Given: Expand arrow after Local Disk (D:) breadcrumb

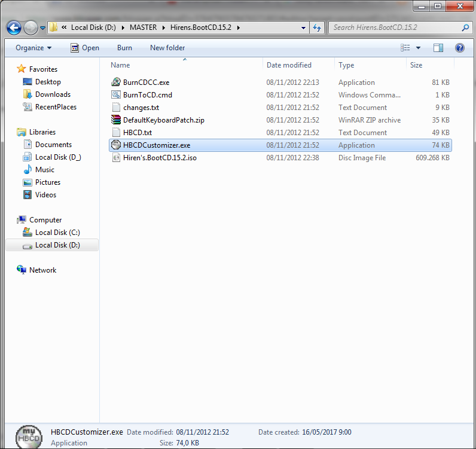Looking at the screenshot, I should point(123,28).
